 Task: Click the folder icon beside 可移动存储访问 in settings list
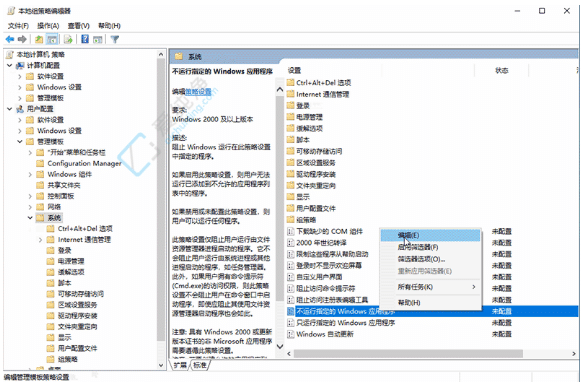(x=290, y=151)
